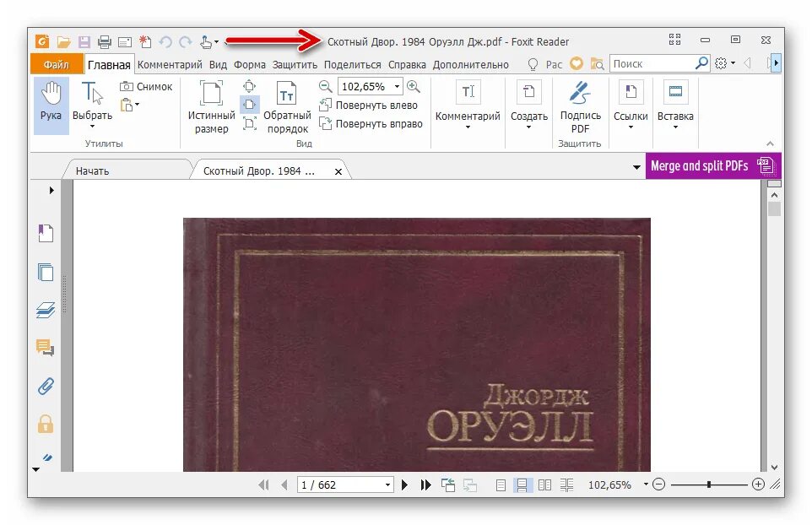
Task: Print the PDF with the printer icon
Action: [x=104, y=42]
